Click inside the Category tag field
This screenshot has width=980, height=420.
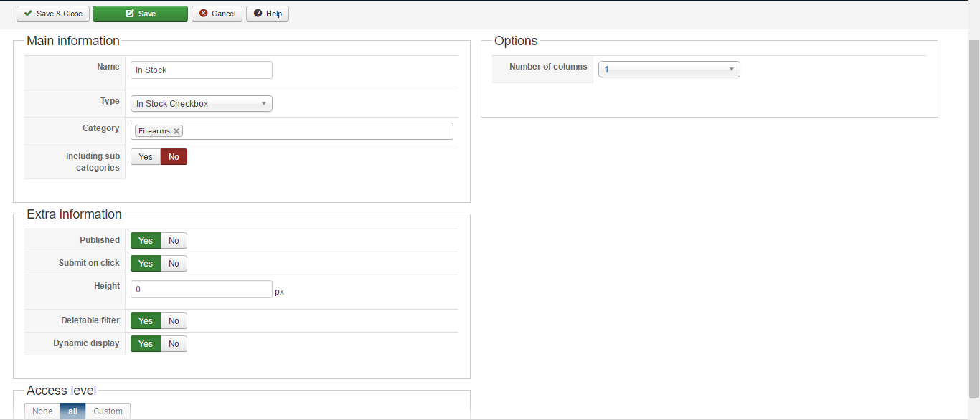click(x=316, y=131)
